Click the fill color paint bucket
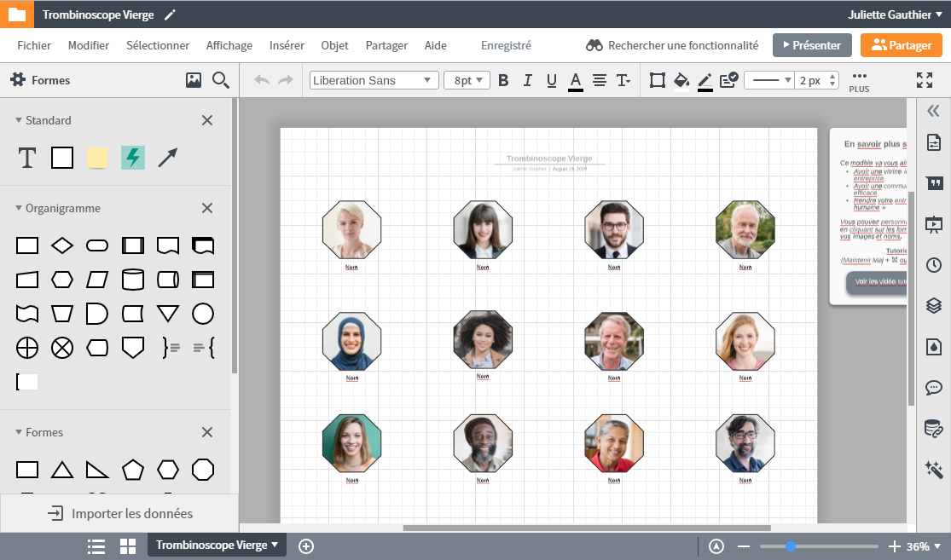Screen dimensions: 951x560 tap(681, 80)
